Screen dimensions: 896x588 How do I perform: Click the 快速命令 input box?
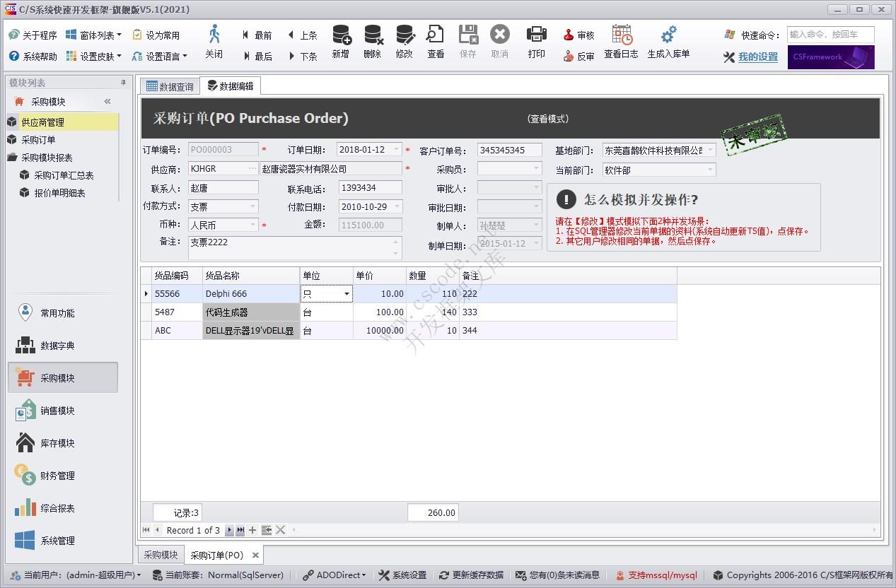point(830,35)
